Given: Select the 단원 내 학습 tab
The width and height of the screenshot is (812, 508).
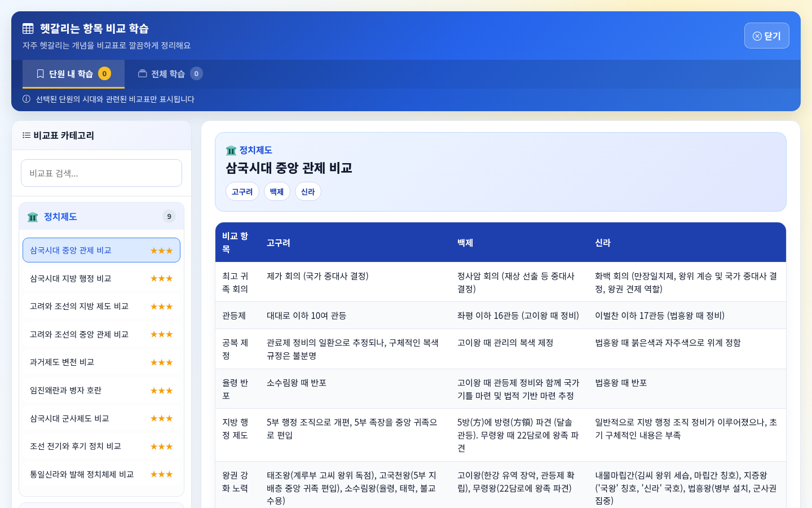Looking at the screenshot, I should [73, 73].
